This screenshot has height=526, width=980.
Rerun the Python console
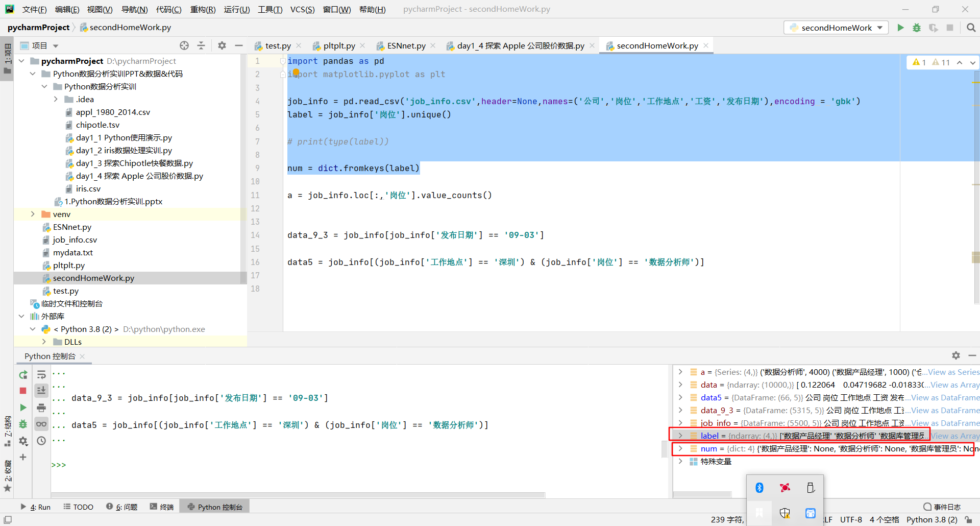click(23, 375)
